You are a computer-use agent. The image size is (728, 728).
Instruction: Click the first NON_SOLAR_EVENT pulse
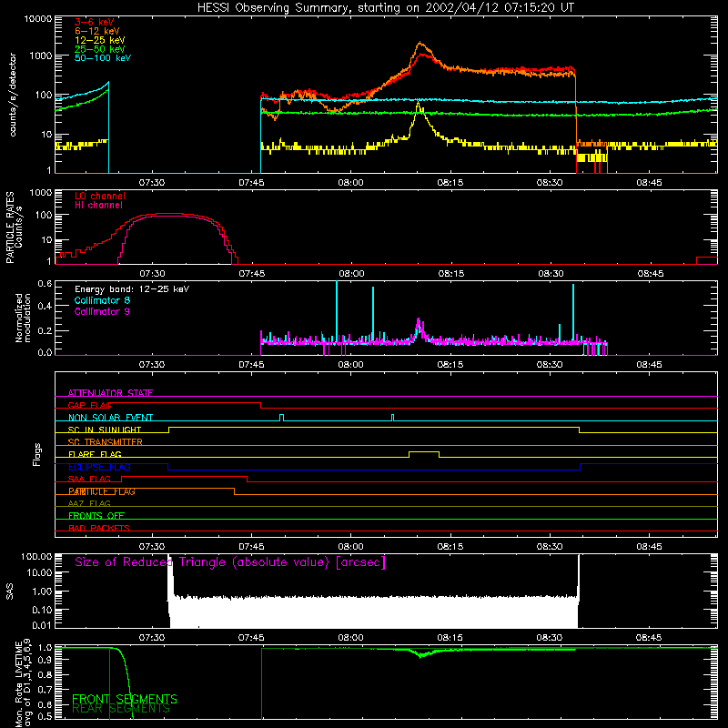tap(281, 418)
